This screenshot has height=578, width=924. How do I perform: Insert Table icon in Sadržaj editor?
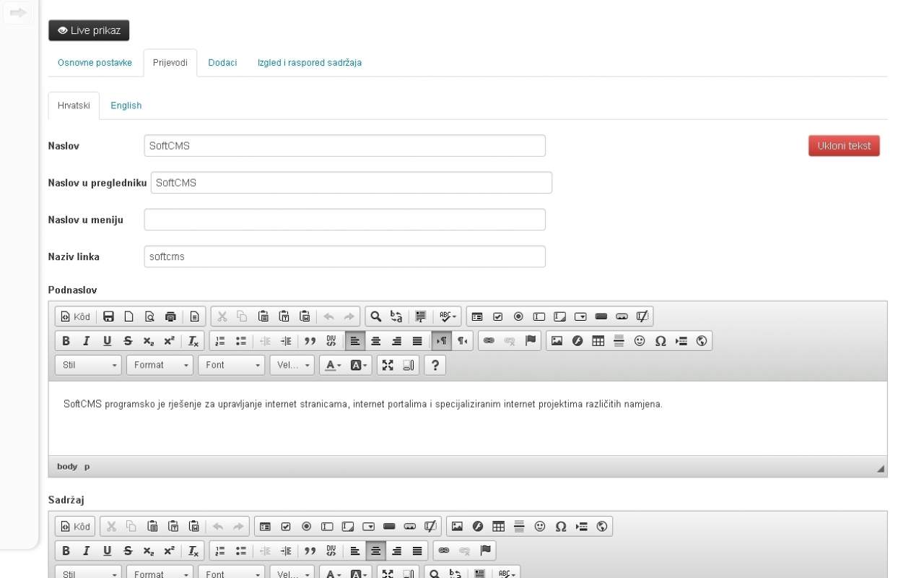[499, 526]
